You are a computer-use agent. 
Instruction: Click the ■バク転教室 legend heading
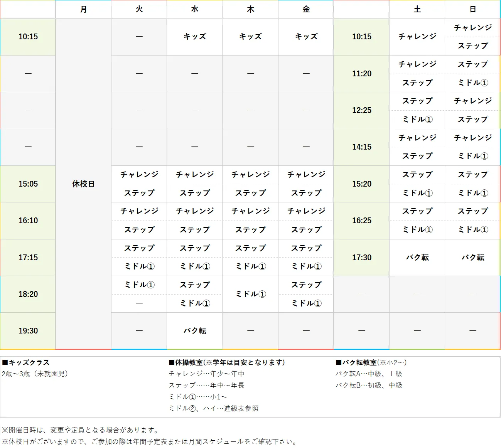pyautogui.click(x=370, y=362)
